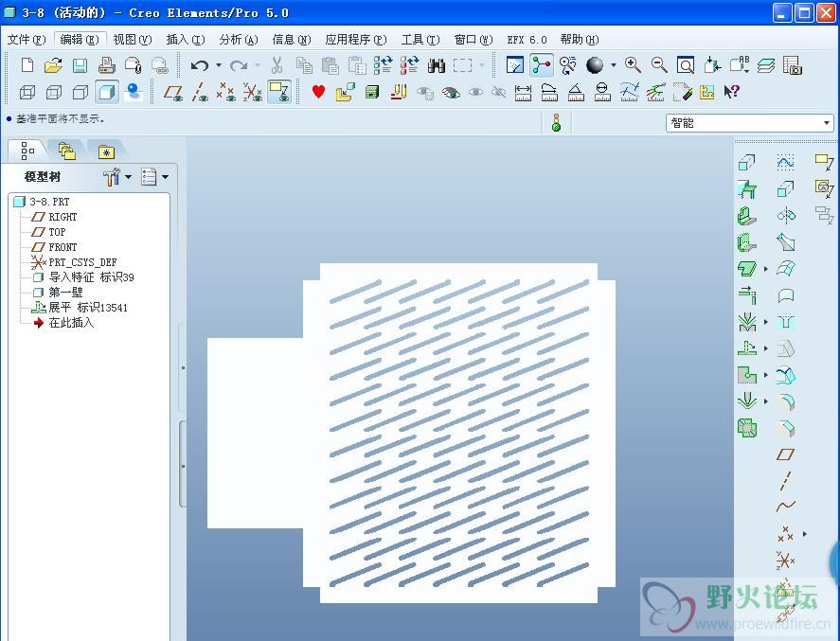Click the Regenerate model icon
Image resolution: width=840 pixels, height=641 pixels.
pos(383,65)
